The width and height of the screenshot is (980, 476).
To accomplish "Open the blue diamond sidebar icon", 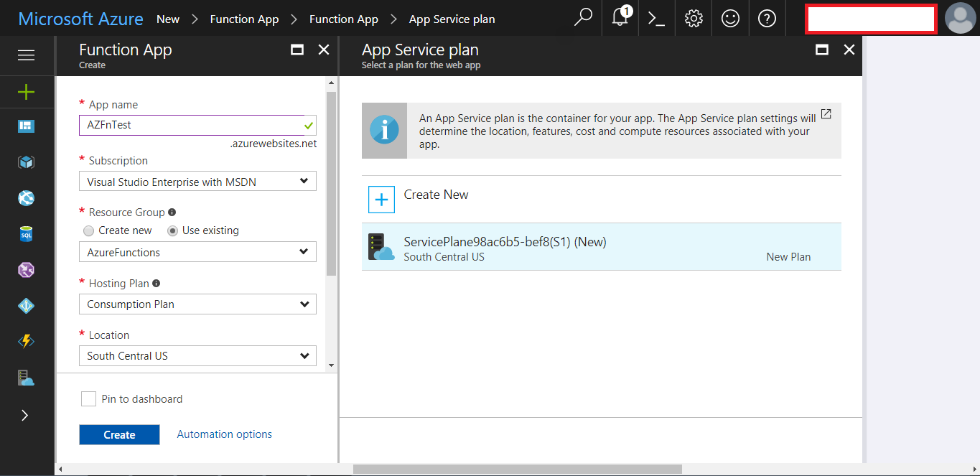I will pyautogui.click(x=27, y=306).
